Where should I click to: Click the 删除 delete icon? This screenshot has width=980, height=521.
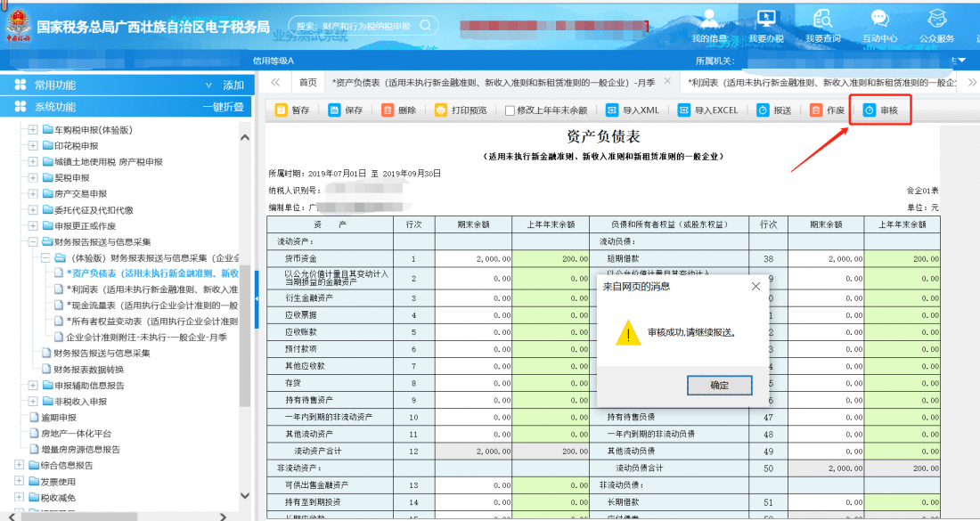(x=388, y=110)
